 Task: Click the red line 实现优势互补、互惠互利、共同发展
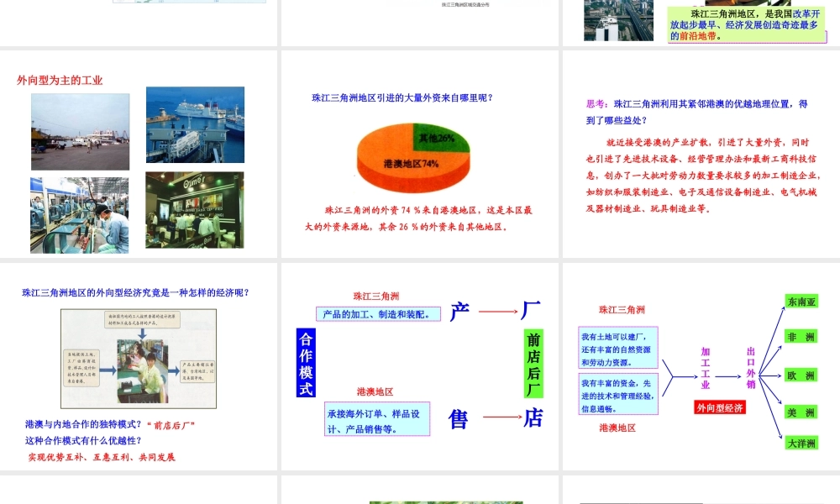(102, 457)
